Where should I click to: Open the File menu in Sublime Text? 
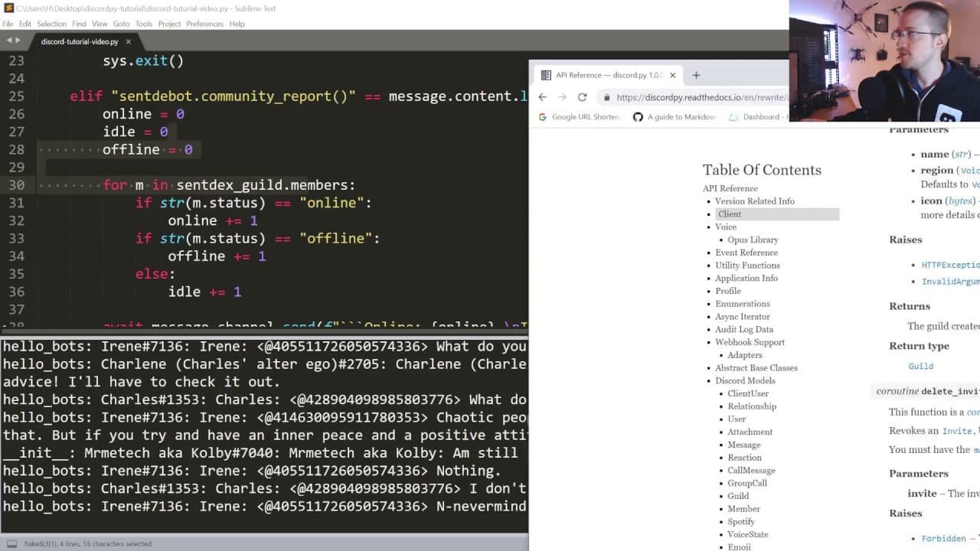point(8,24)
